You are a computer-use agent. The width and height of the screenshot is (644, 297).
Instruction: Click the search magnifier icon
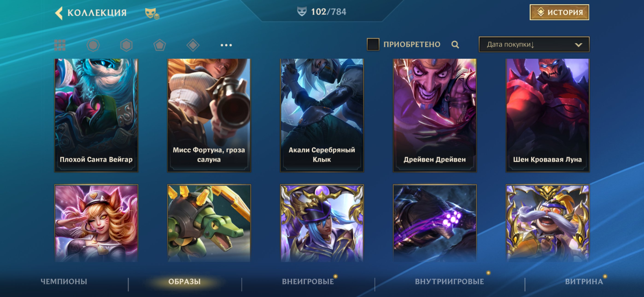tap(455, 45)
